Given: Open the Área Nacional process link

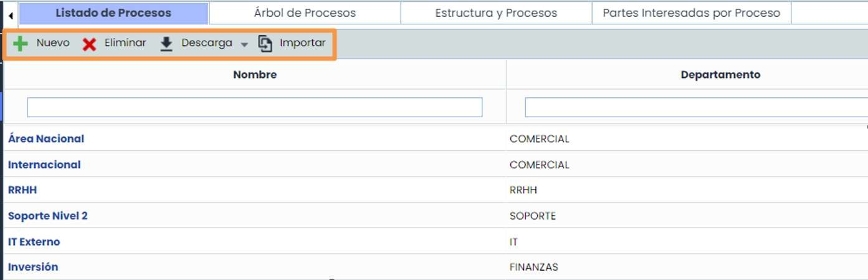Looking at the screenshot, I should pos(46,139).
